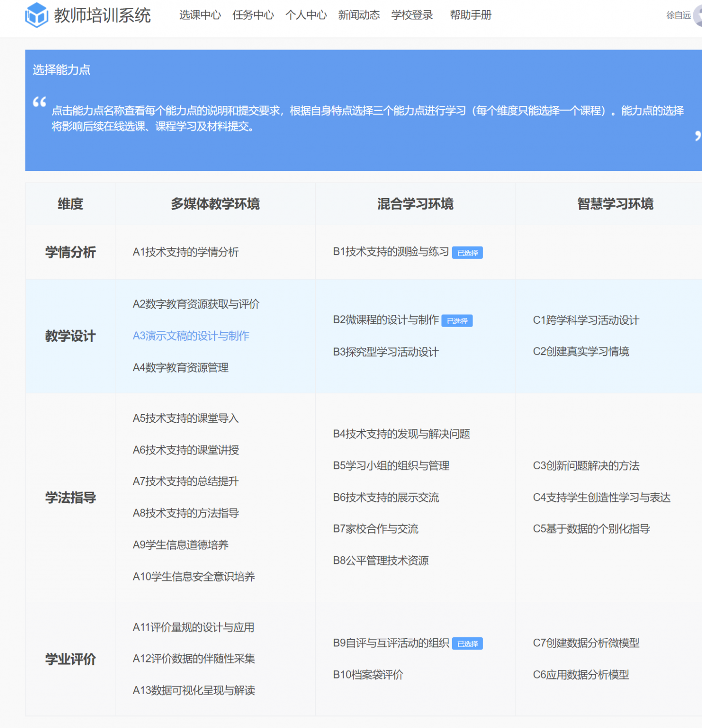Open the highlighted A3演示文稿的设计与制作 link

(191, 336)
